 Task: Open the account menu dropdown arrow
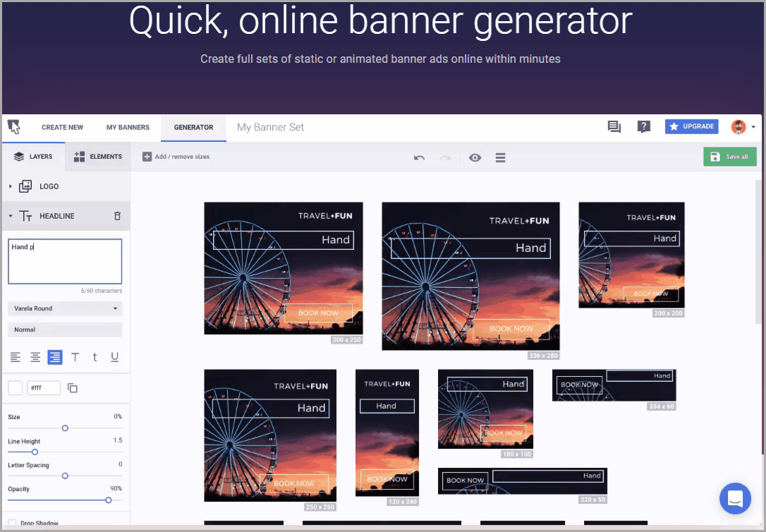[753, 127]
